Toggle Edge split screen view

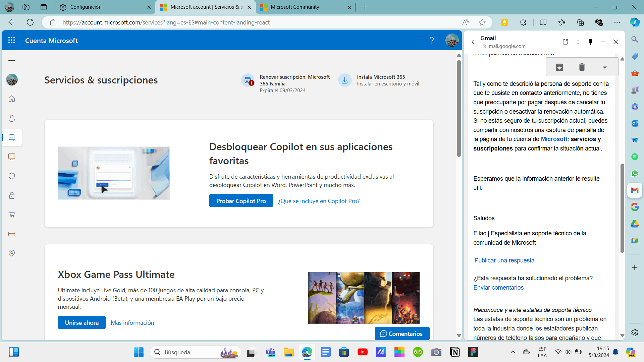tap(543, 22)
